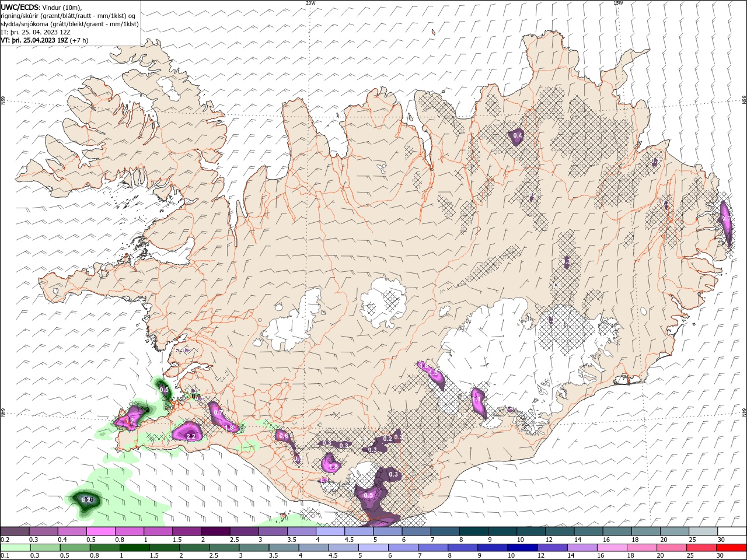The image size is (747, 560).
Task: Pick the lower legend swatch between 2.5 and 3
Action: click(224, 548)
